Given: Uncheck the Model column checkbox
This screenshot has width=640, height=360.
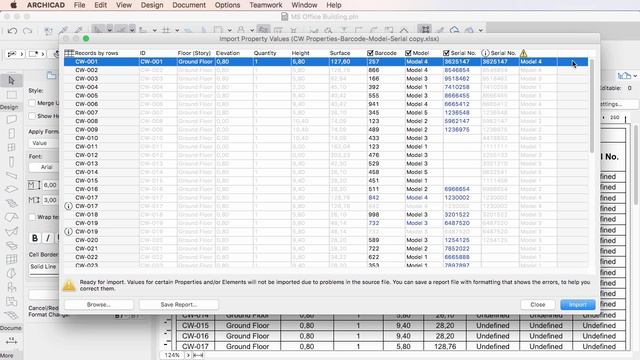Looking at the screenshot, I should click(x=408, y=53).
